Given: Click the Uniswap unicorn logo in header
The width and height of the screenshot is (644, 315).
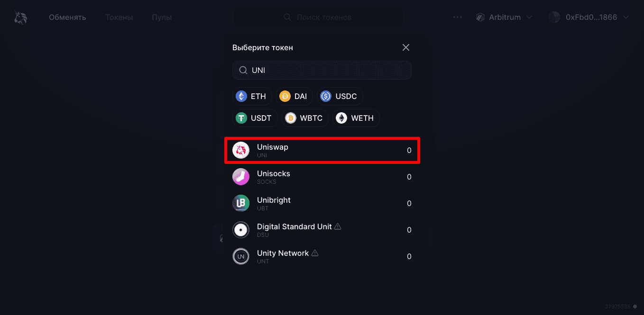Looking at the screenshot, I should click(20, 18).
